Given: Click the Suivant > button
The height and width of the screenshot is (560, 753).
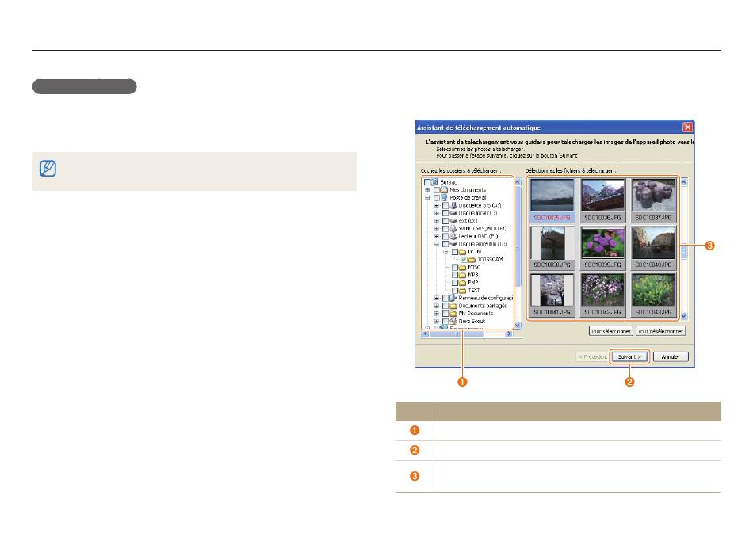Looking at the screenshot, I should point(629,357).
